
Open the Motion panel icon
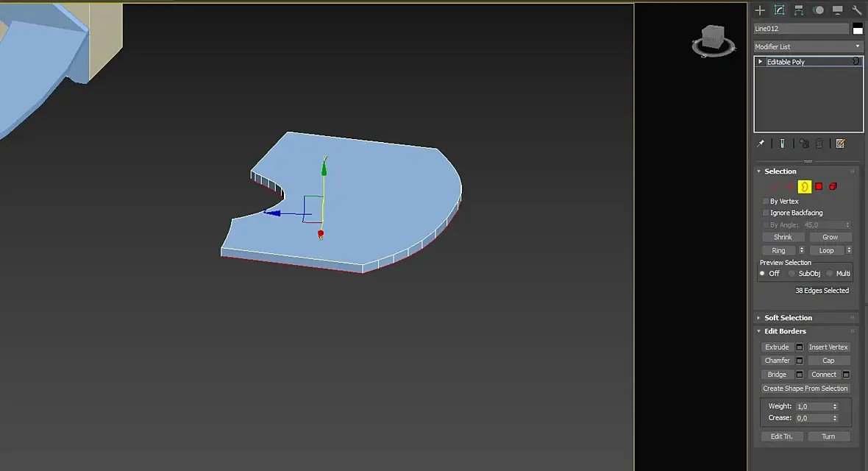pyautogui.click(x=818, y=10)
